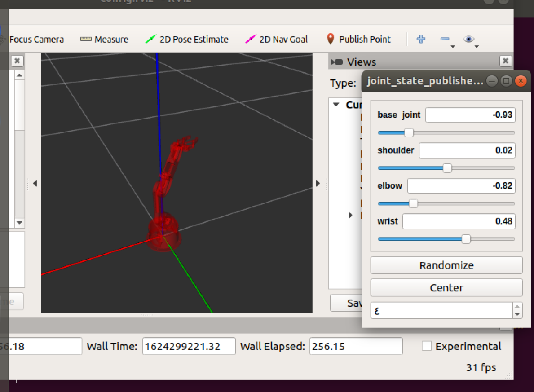
Task: Click the blue minus icon on the toolbar
Action: coord(444,39)
